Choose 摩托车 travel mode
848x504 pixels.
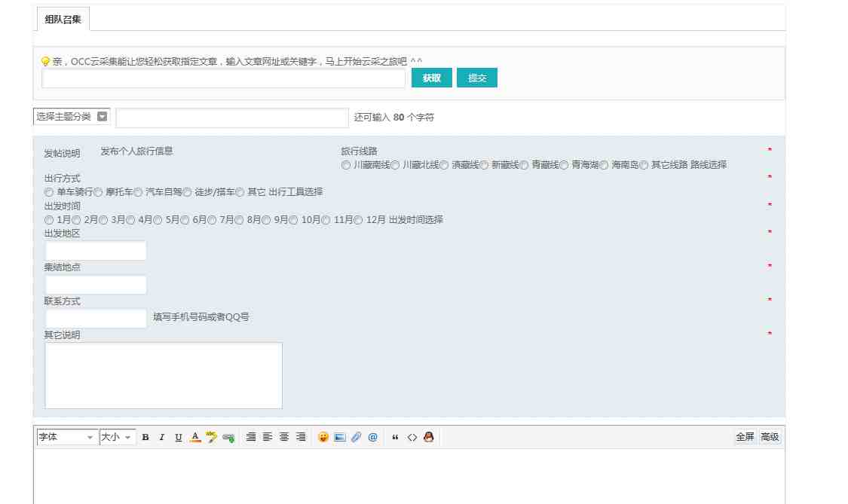[98, 192]
